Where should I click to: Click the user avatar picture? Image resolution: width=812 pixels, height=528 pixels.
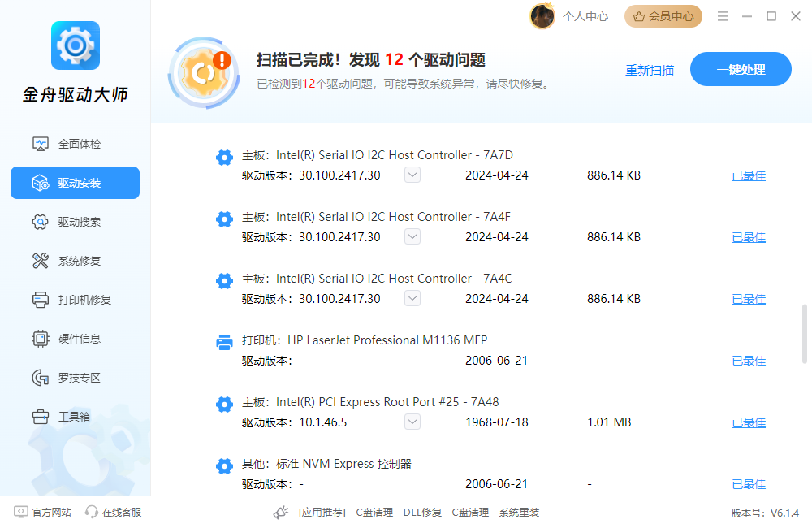pos(542,16)
